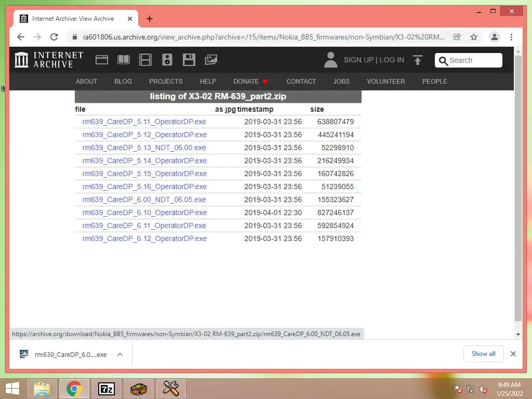Open a new tab with the plus button
This screenshot has width=532, height=399.
[x=150, y=19]
